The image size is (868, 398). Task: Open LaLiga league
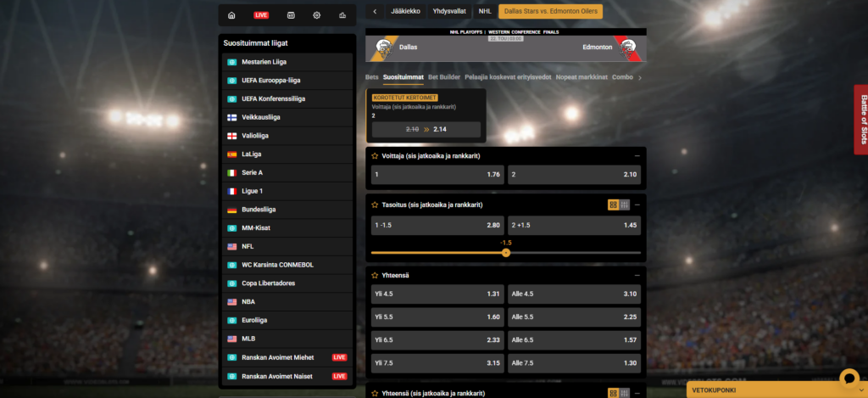[x=287, y=154]
